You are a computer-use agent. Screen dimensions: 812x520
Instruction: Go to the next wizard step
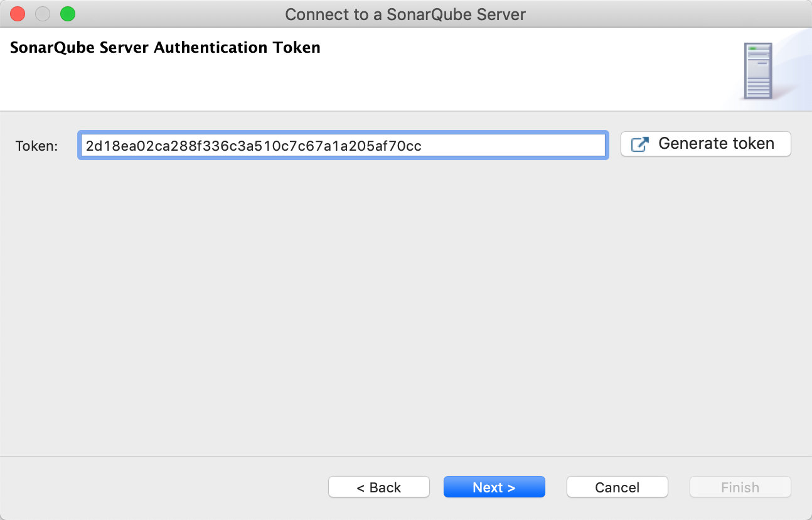pyautogui.click(x=494, y=487)
